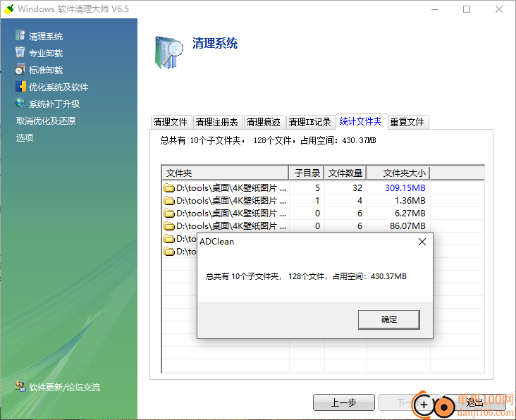
Task: Sort by the 子目录 column header
Action: click(x=307, y=173)
